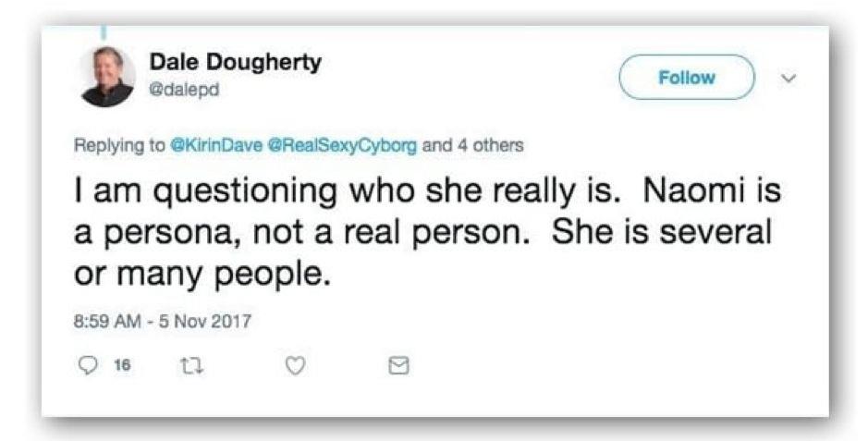868x441 pixels.
Task: Click the envelope direct message icon
Action: (x=397, y=367)
